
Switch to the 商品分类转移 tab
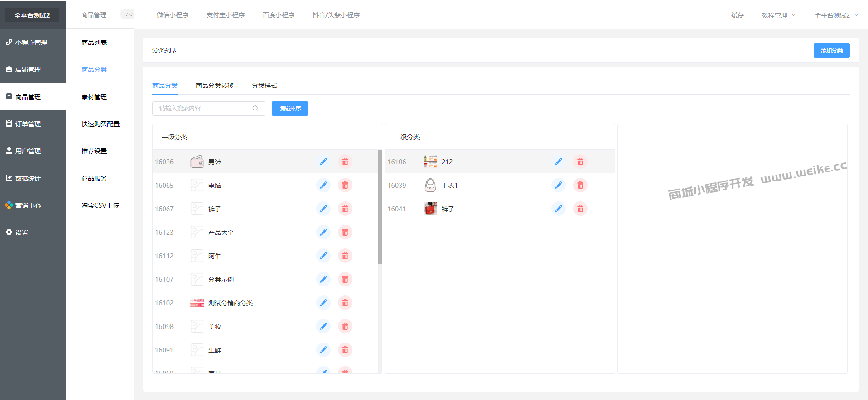point(215,86)
